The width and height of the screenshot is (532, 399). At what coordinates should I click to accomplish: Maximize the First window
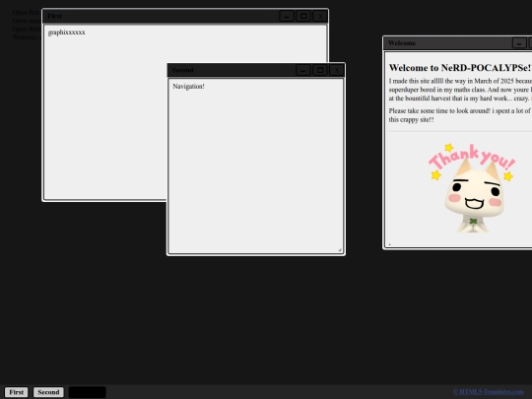click(303, 16)
